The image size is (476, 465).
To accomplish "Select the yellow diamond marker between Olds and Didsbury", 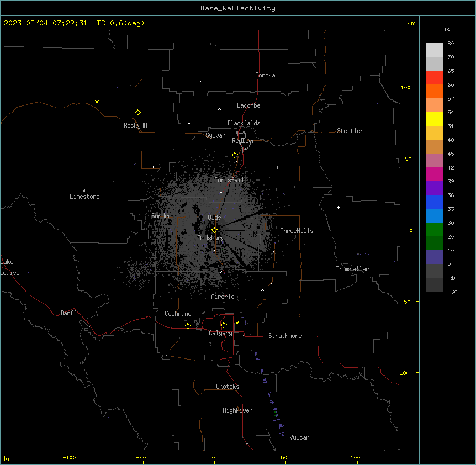I will (x=215, y=230).
